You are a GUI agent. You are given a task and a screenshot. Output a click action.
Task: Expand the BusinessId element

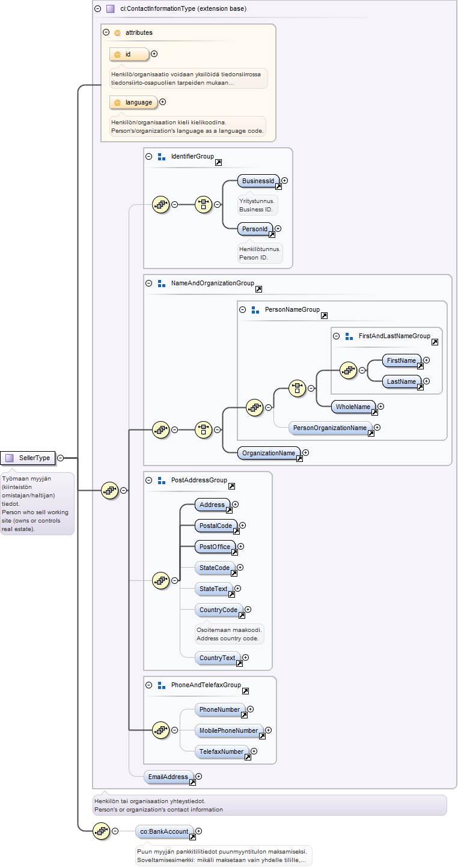tap(285, 180)
